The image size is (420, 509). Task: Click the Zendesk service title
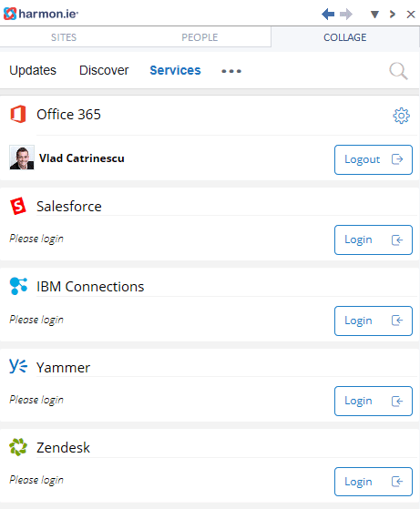point(64,448)
